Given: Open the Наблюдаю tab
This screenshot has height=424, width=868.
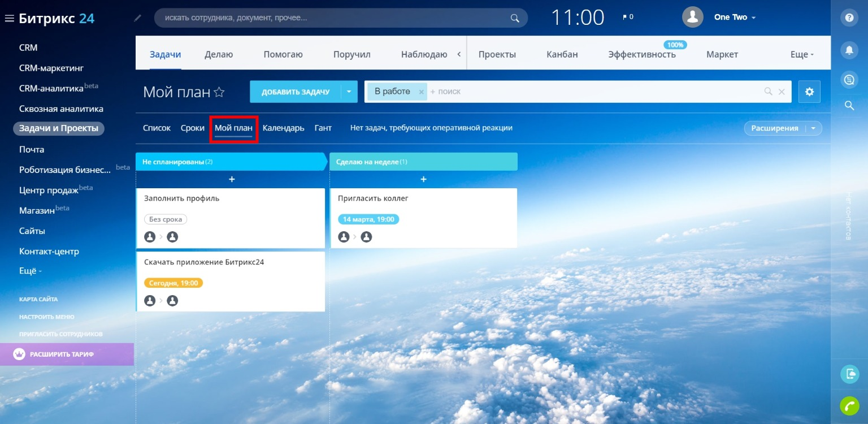Looking at the screenshot, I should click(x=424, y=54).
